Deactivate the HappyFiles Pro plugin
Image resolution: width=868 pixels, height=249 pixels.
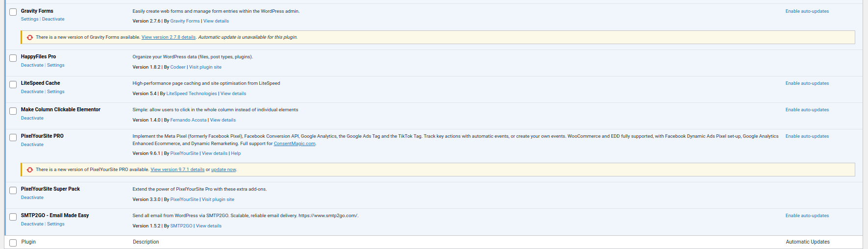pyautogui.click(x=32, y=65)
